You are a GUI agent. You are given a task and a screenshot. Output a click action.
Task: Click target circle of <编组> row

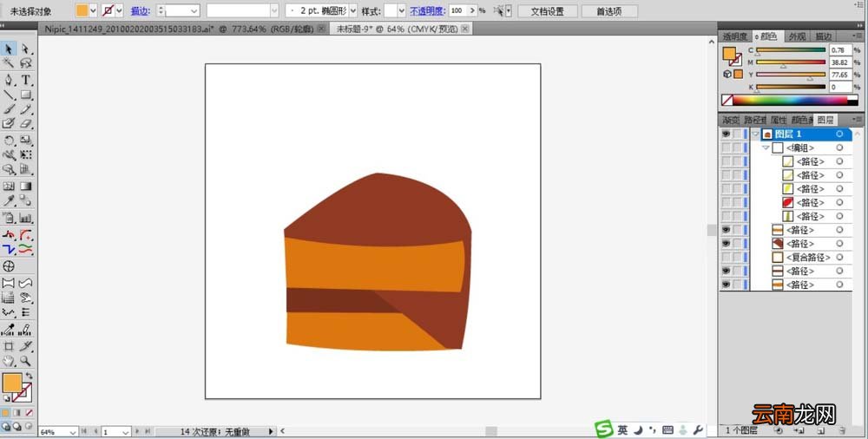(x=839, y=147)
